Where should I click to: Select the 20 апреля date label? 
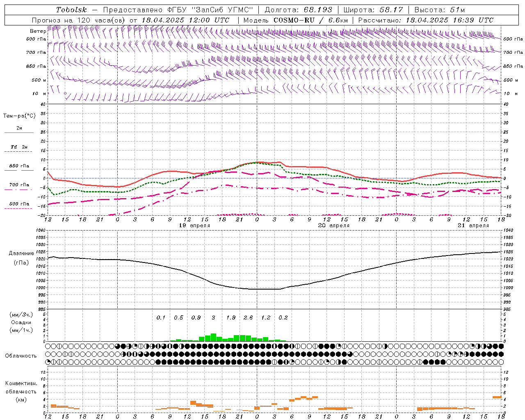(x=334, y=226)
